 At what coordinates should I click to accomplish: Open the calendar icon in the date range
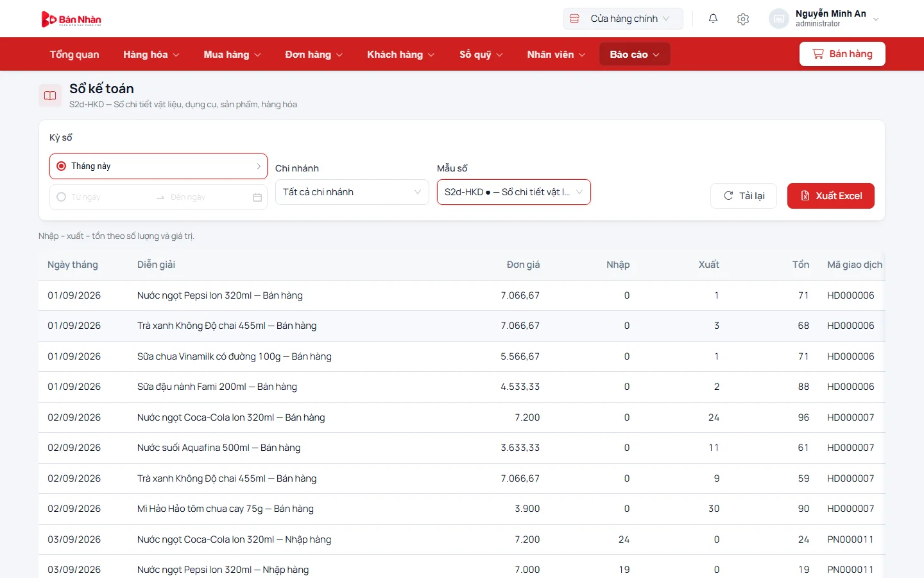(257, 197)
